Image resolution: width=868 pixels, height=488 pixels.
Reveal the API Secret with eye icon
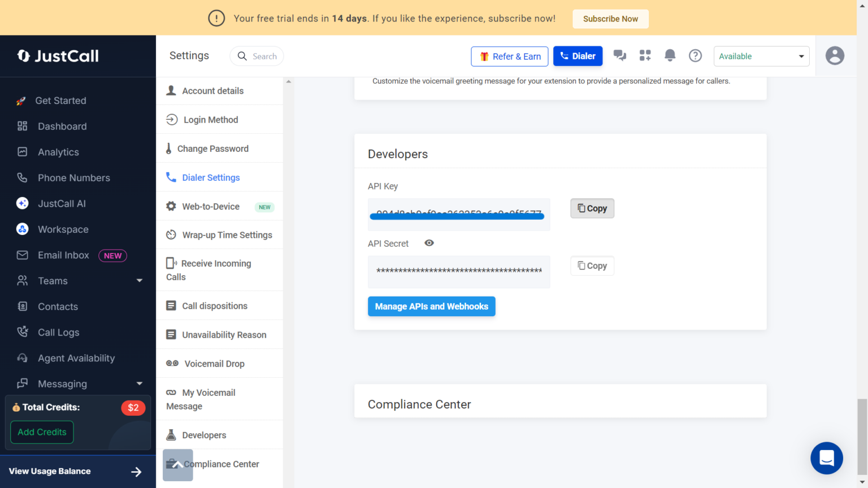coord(429,243)
